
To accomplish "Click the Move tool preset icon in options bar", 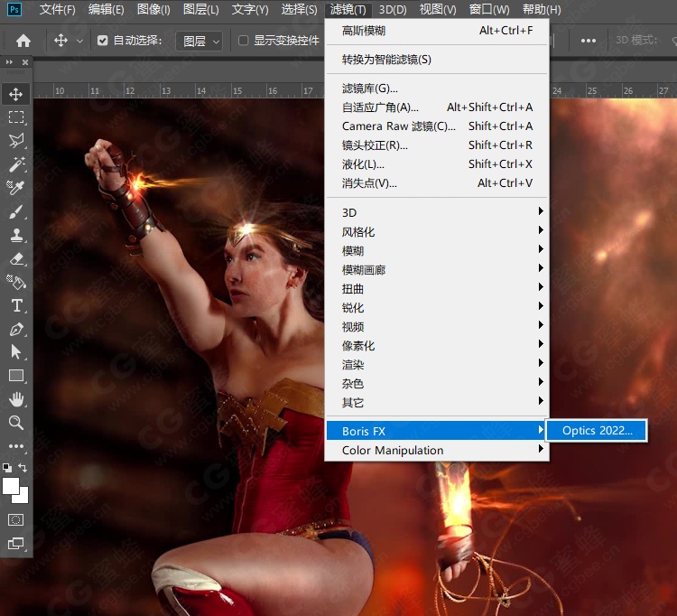I will tap(60, 41).
